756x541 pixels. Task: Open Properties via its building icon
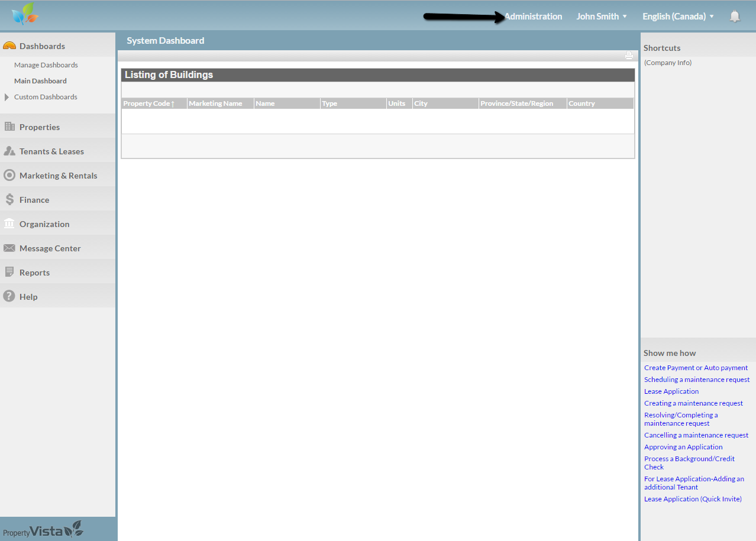9,127
